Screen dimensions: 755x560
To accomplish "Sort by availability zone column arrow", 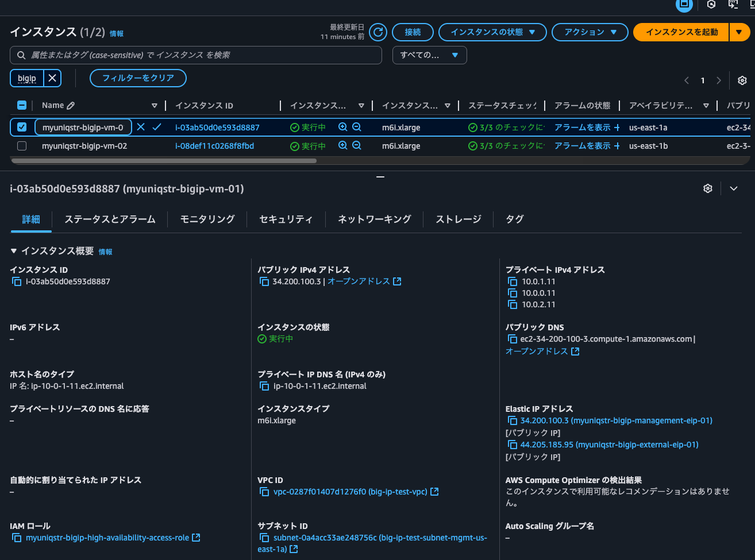I will click(x=706, y=106).
